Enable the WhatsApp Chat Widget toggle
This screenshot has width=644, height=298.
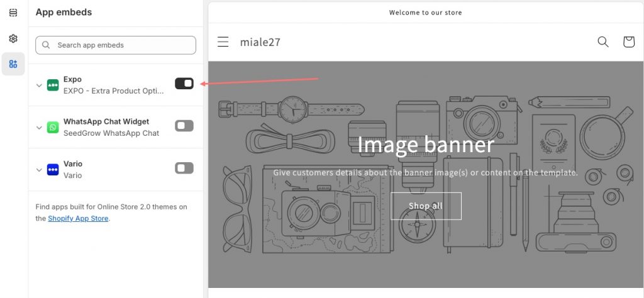tap(184, 126)
